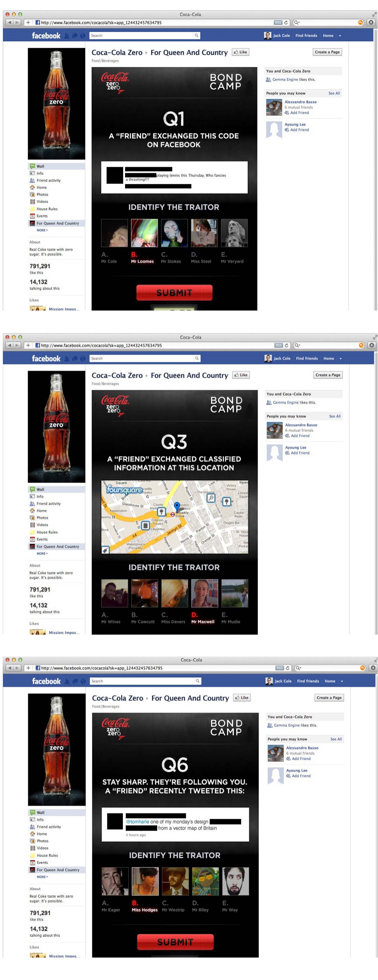The width and height of the screenshot is (378, 980).
Task: Click Add Friend icon beside Ayoung Lee, Q1
Action: click(x=287, y=130)
